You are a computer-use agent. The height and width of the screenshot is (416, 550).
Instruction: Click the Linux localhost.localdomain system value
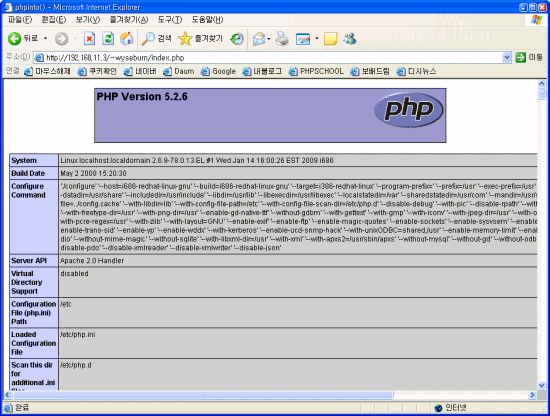point(197,160)
